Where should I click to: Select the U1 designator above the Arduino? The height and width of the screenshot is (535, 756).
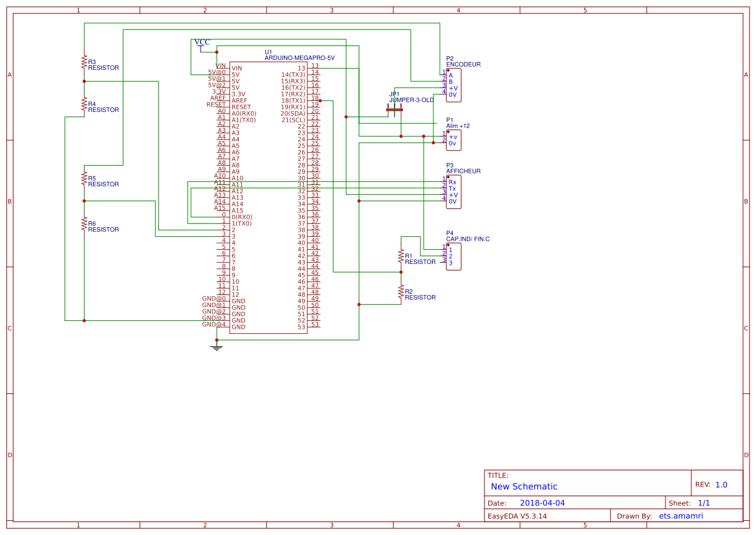point(268,52)
